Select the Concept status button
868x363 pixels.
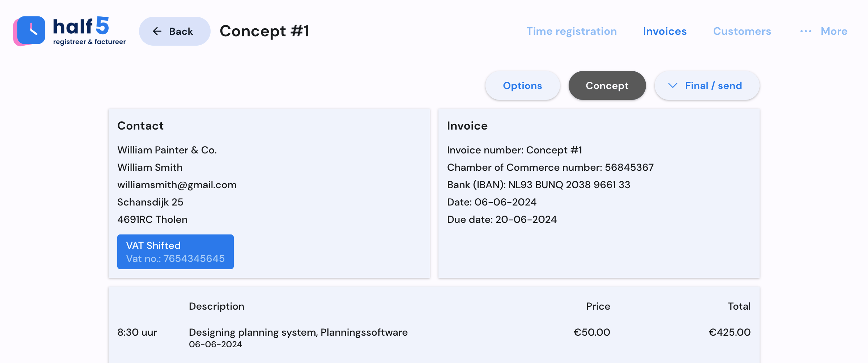(607, 86)
